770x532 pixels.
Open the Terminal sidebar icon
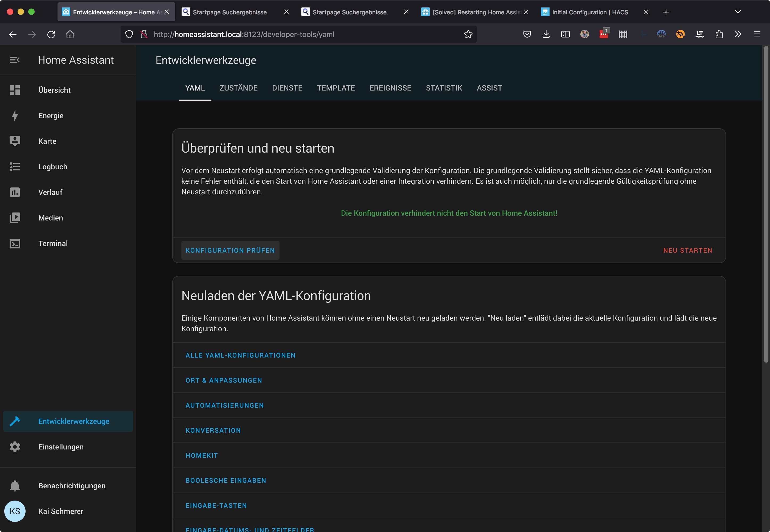(15, 243)
